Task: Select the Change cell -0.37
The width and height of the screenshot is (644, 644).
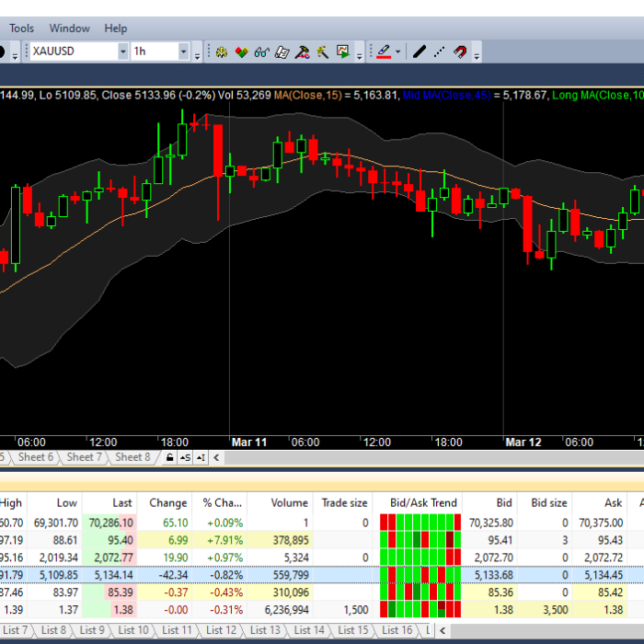Action: click(165, 592)
